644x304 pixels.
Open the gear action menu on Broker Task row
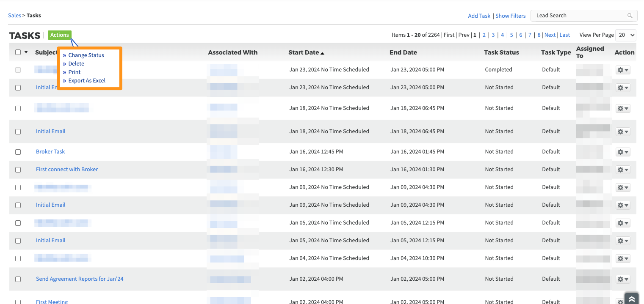point(621,152)
